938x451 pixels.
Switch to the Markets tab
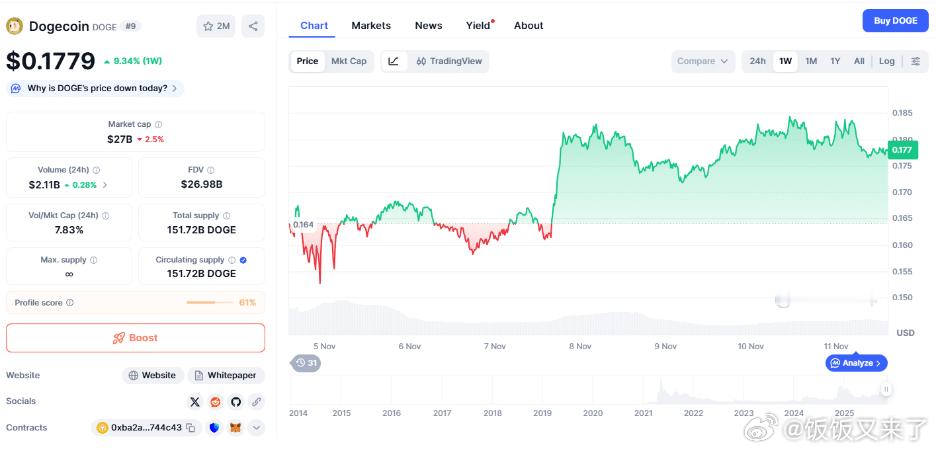click(371, 25)
